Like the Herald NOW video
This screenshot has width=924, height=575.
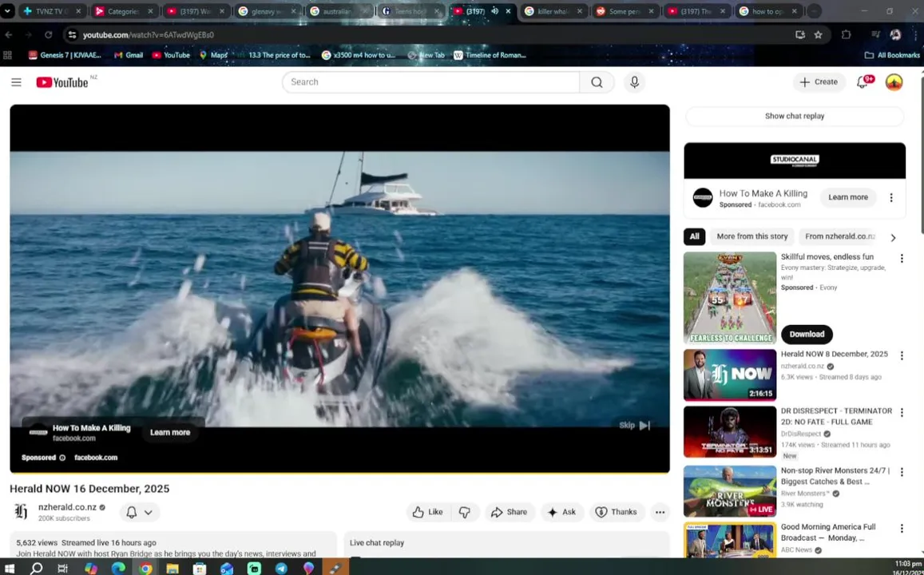pyautogui.click(x=428, y=512)
